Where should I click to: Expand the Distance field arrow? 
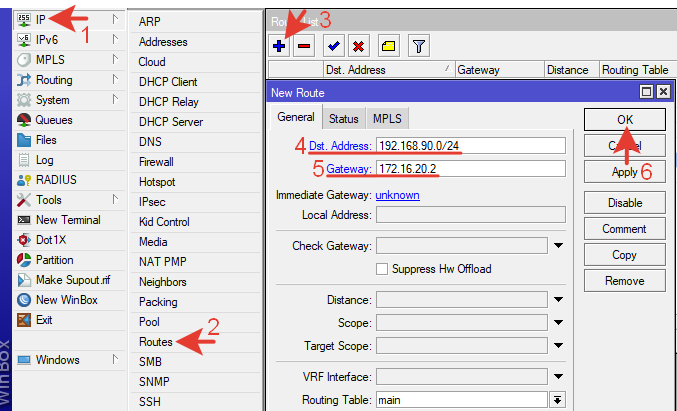(558, 300)
